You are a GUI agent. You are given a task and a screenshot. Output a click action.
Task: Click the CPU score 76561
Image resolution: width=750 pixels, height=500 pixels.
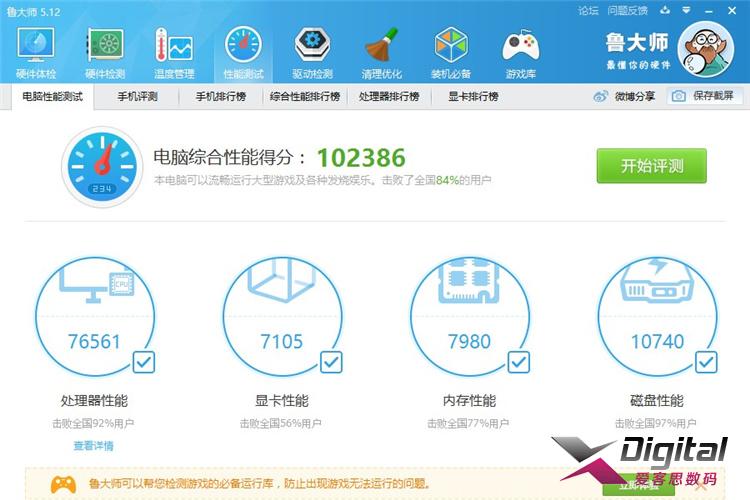click(x=94, y=342)
